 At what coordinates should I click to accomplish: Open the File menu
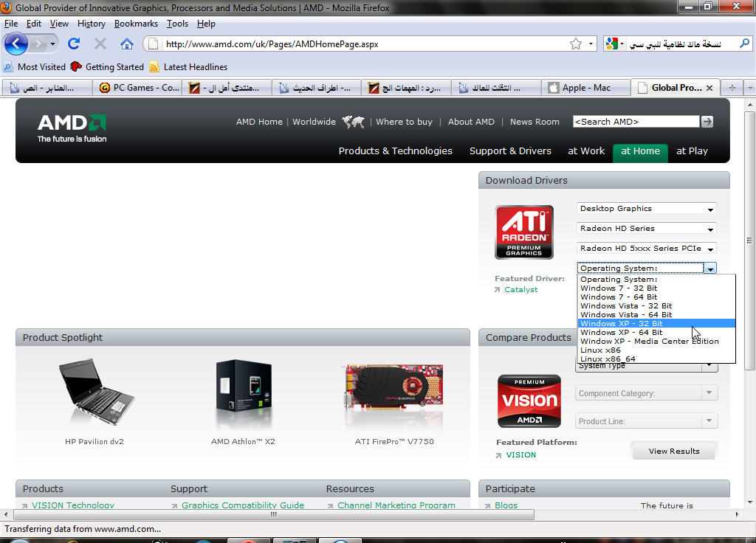[11, 24]
